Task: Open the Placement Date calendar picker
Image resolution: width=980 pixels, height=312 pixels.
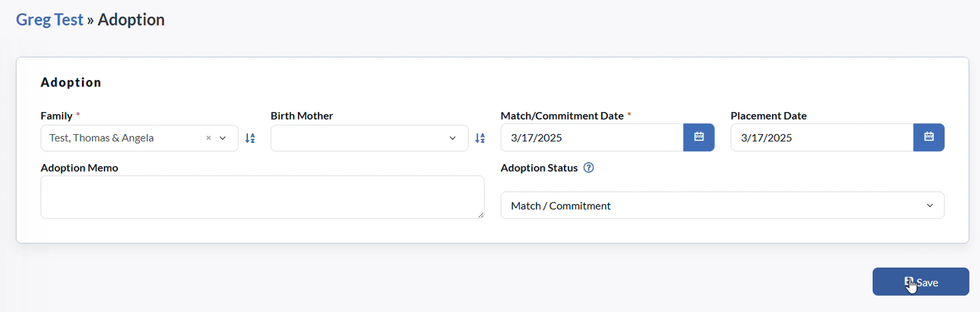Action: (x=929, y=137)
